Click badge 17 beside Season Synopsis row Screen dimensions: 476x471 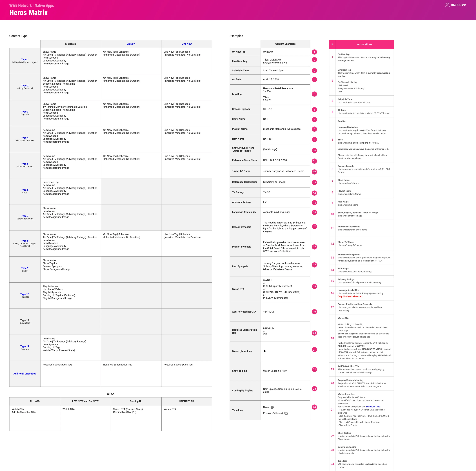pos(314,226)
